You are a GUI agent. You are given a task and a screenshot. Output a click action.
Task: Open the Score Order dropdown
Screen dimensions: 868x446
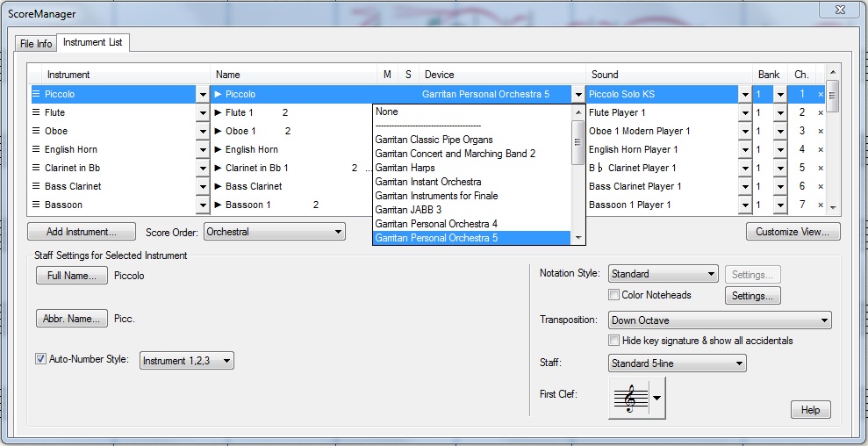tap(275, 232)
